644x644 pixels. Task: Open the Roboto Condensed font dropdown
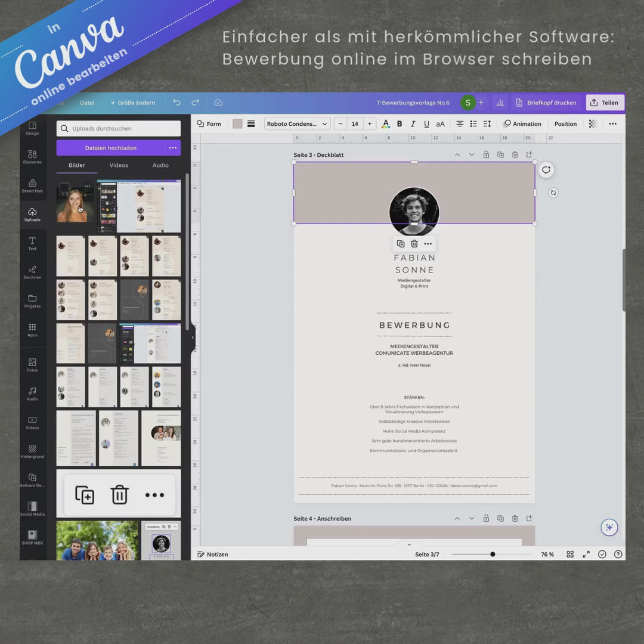click(x=297, y=123)
